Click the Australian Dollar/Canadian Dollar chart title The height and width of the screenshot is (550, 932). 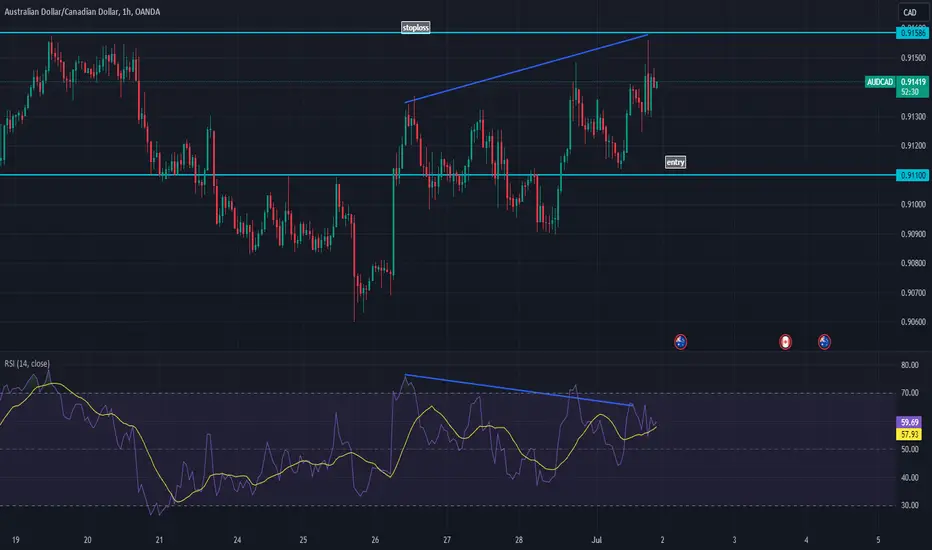tap(82, 12)
